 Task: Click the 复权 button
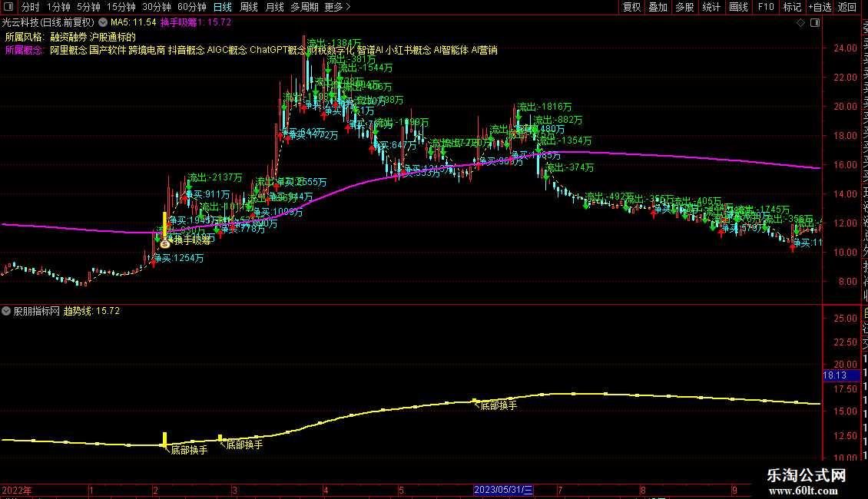pyautogui.click(x=631, y=7)
